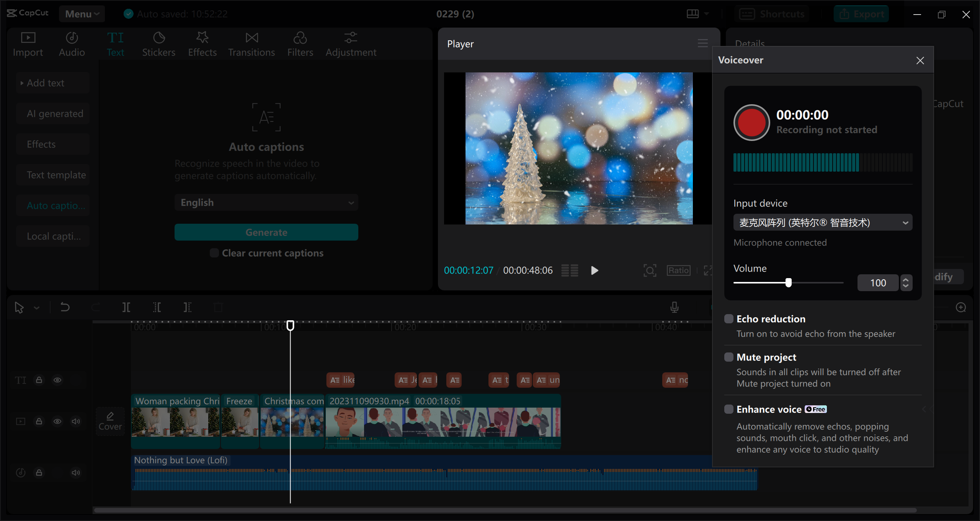Open the Transitions panel
This screenshot has width=980, height=521.
[251, 43]
